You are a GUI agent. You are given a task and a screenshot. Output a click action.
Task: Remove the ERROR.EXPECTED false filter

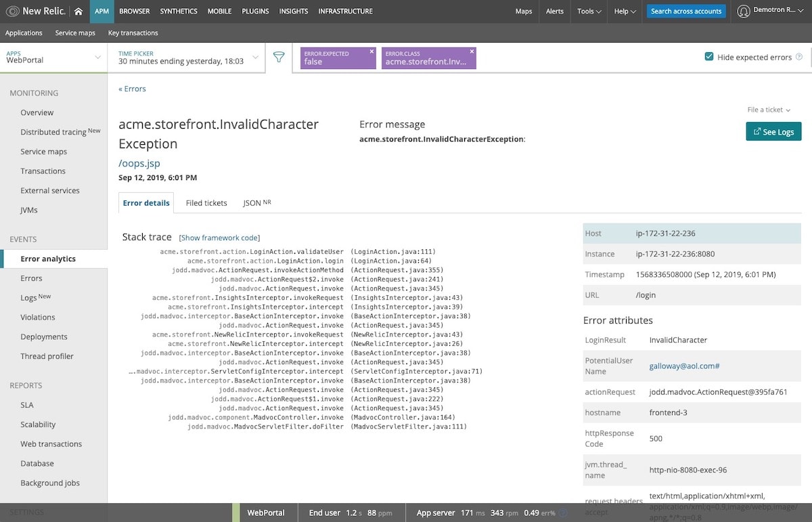[x=371, y=51]
